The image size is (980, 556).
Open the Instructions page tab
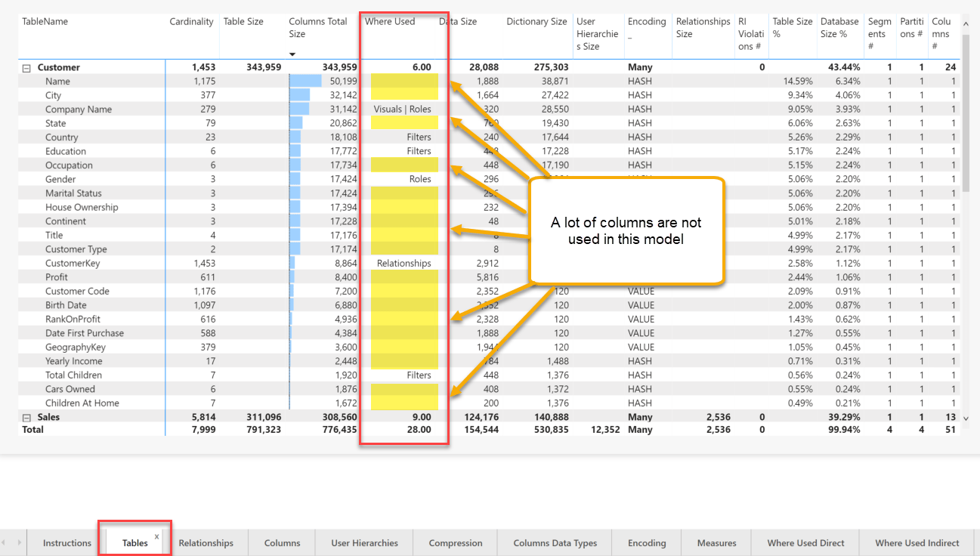pos(66,542)
